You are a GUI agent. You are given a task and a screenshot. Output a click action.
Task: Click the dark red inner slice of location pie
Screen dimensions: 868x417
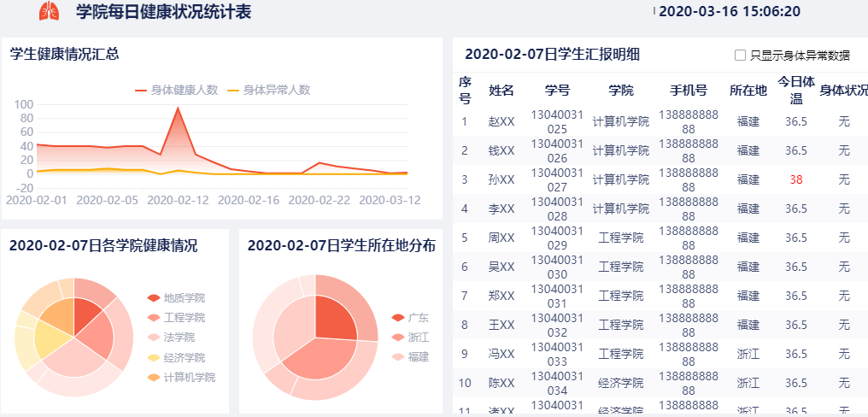tap(334, 319)
